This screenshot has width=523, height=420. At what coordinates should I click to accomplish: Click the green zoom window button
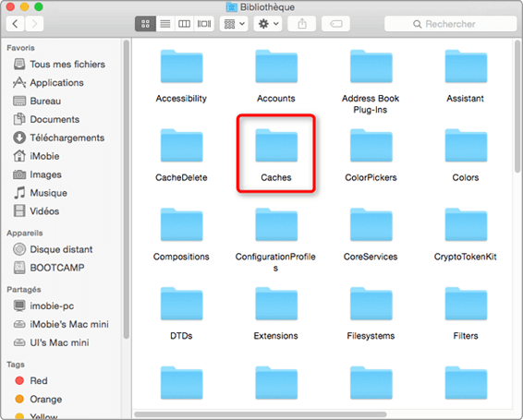(x=39, y=6)
